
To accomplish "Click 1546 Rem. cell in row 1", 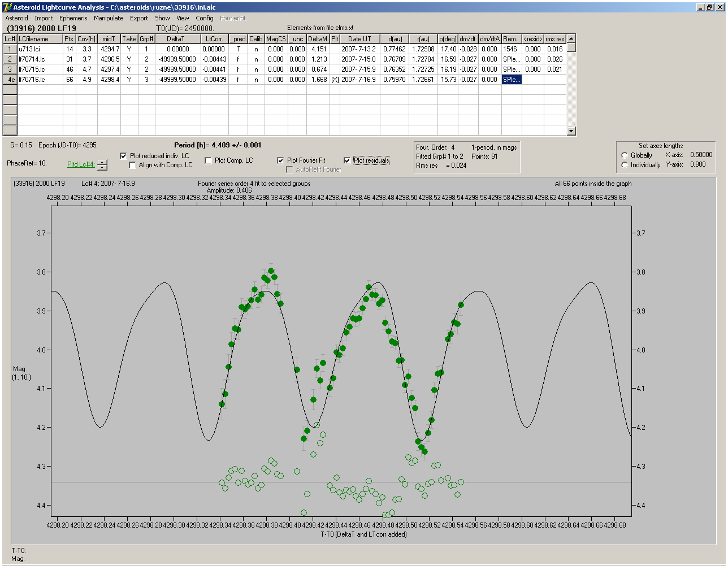I will 512,49.
